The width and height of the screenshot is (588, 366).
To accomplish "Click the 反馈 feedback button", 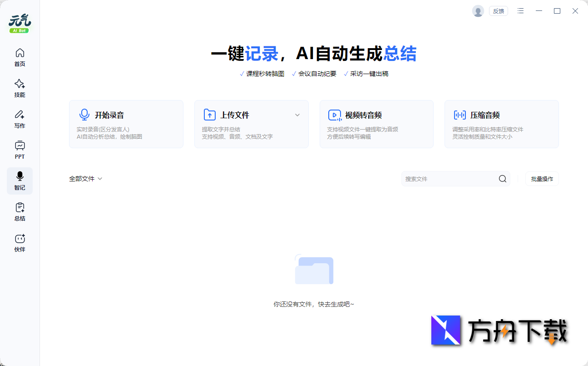I will (498, 10).
